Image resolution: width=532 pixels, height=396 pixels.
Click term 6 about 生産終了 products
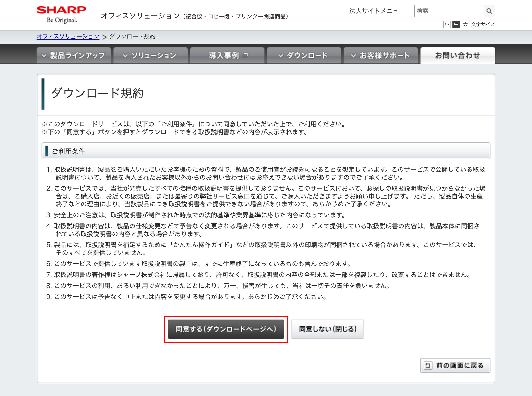point(199,264)
